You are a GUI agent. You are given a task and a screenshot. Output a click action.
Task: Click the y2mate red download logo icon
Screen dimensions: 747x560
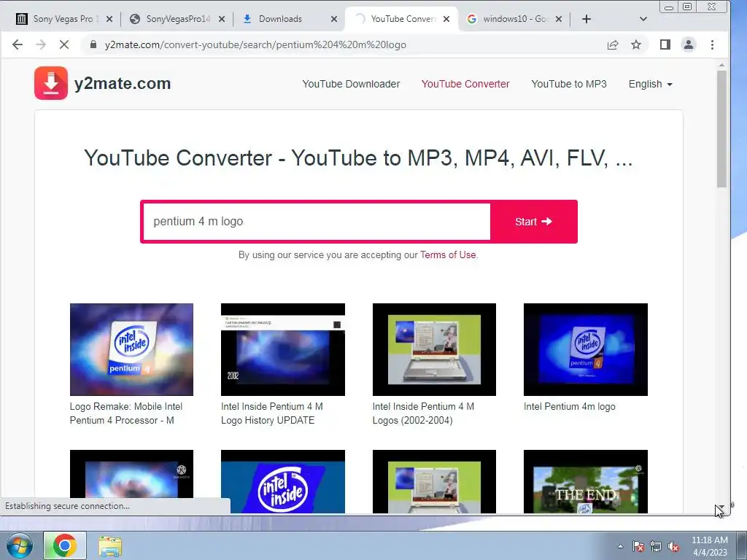(51, 83)
